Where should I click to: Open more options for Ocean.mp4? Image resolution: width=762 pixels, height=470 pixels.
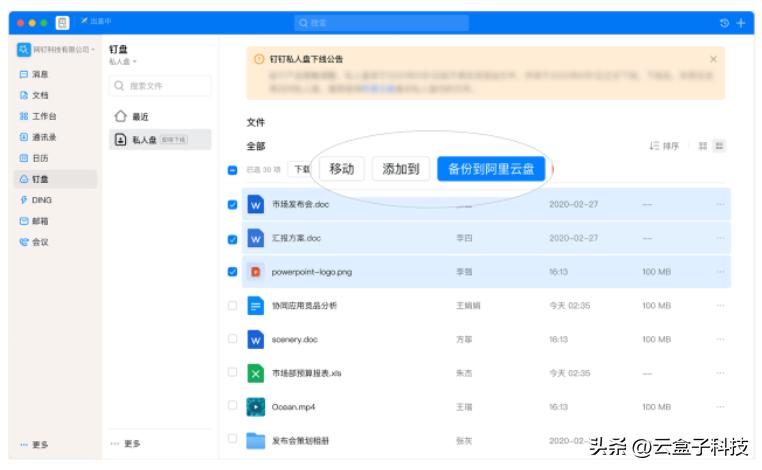[x=720, y=407]
